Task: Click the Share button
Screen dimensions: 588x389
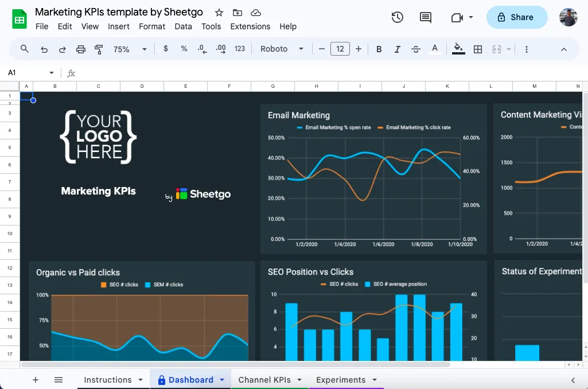Action: (x=517, y=17)
